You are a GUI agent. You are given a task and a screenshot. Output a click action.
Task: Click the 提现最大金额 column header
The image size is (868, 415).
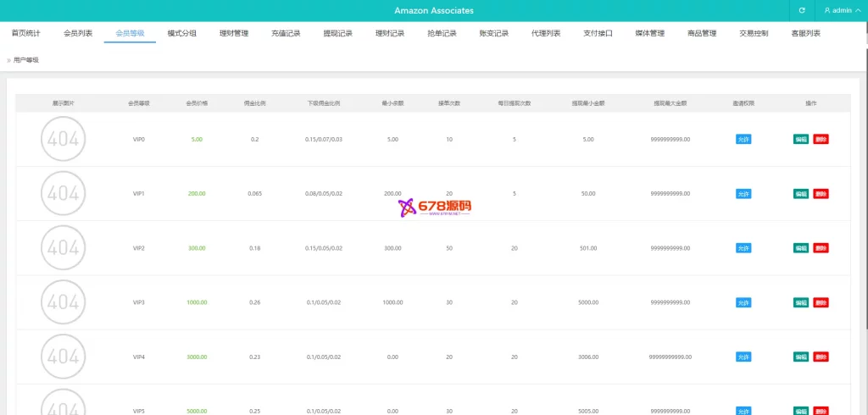pos(670,103)
